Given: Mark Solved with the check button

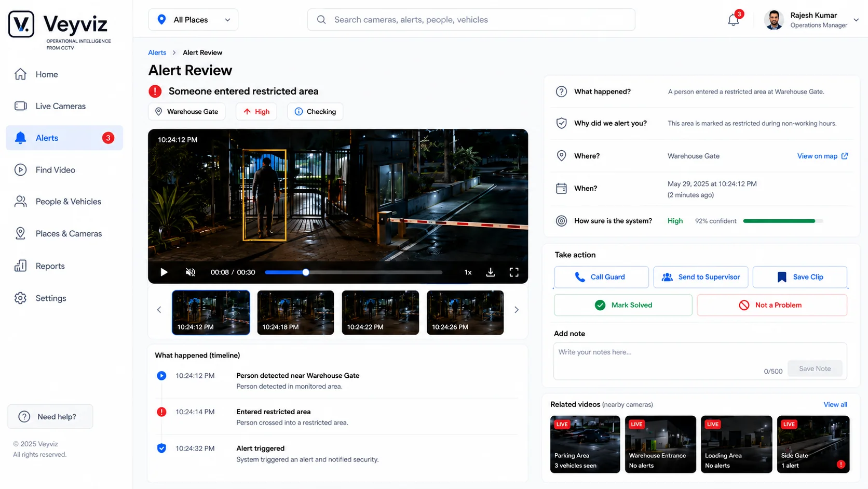Looking at the screenshot, I should point(623,305).
